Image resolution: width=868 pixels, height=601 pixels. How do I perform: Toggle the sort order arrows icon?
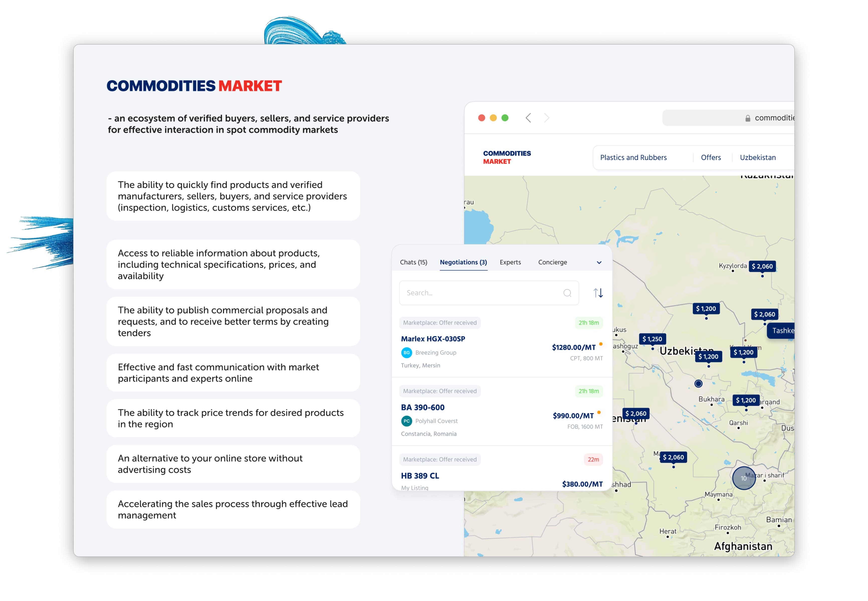point(598,293)
